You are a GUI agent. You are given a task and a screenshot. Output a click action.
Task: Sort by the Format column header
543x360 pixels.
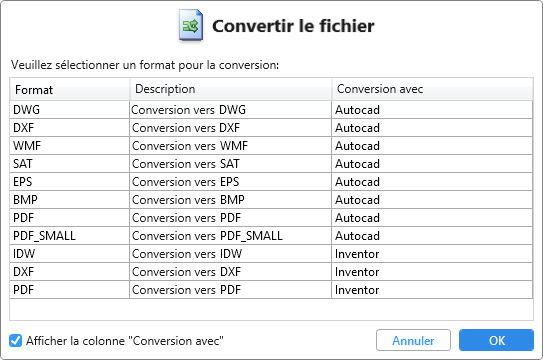click(x=70, y=90)
